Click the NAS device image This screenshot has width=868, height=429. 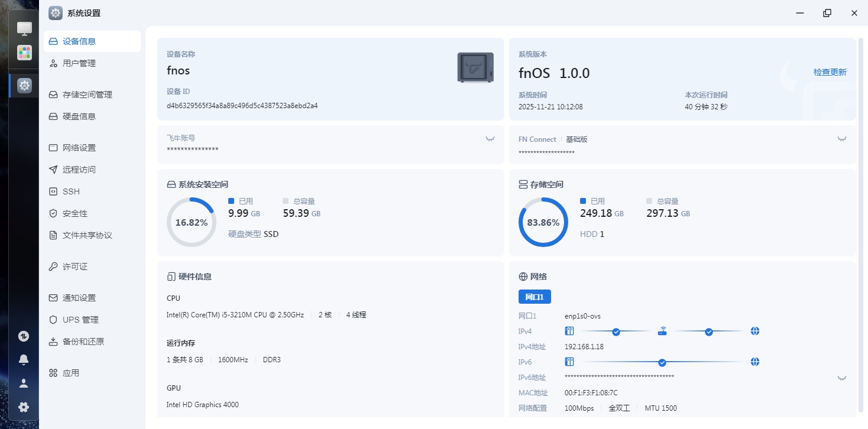coord(475,67)
